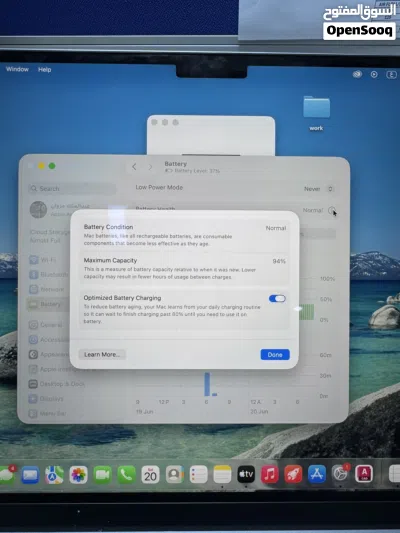Viewport: 400px width, 533px height.
Task: Open Photos from the Dock
Action: tap(78, 475)
